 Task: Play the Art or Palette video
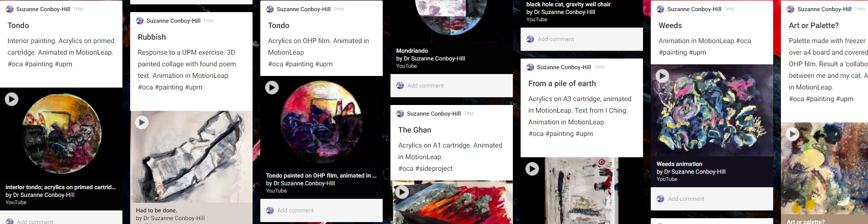pyautogui.click(x=793, y=134)
